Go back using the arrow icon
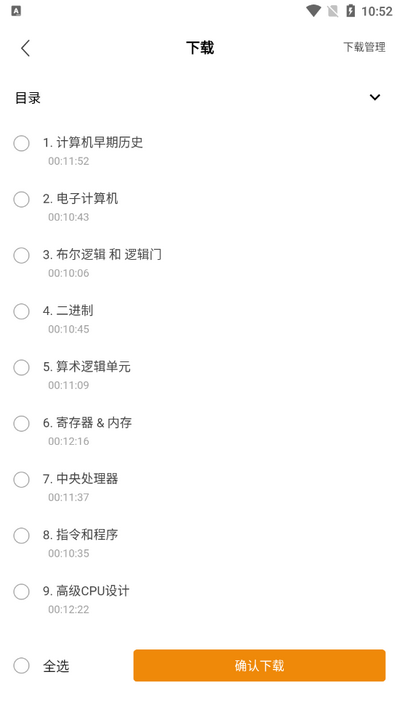This screenshot has height=712, width=400. (x=25, y=48)
